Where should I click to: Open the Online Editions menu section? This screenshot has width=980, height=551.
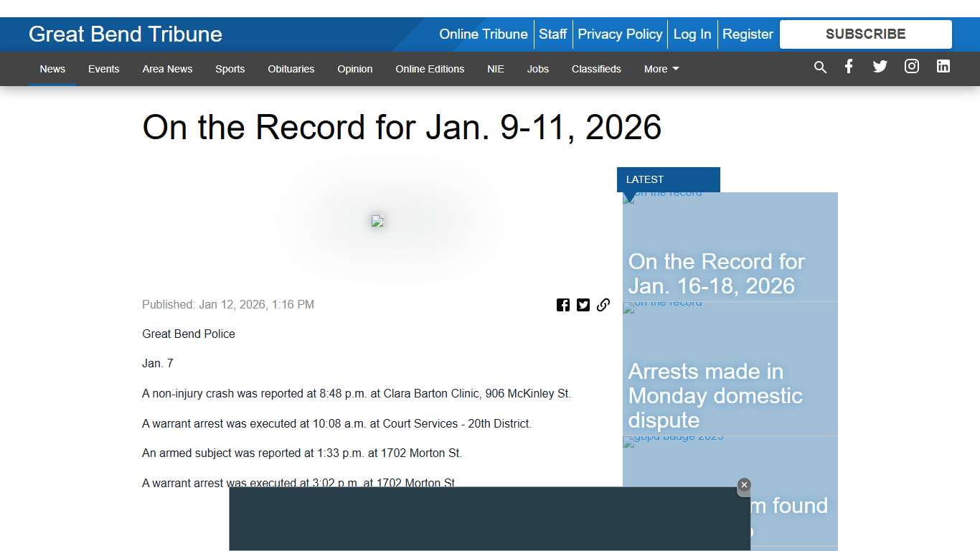[x=430, y=69]
